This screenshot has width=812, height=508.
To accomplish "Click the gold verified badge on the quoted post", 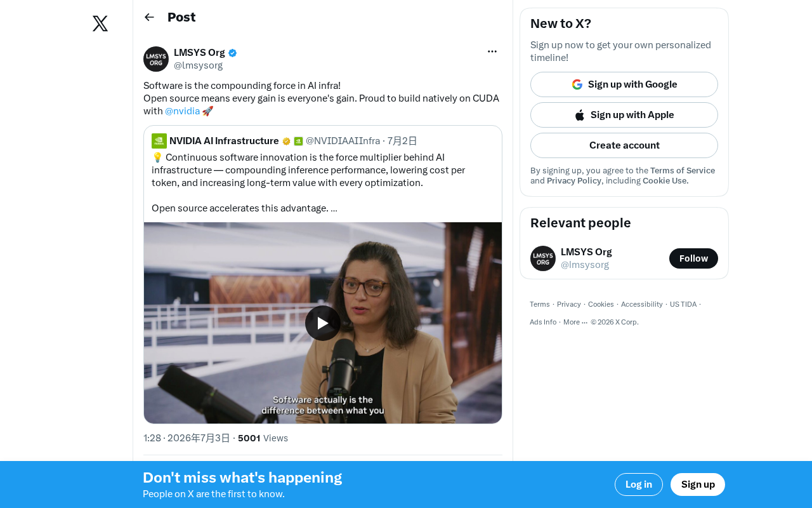I will pyautogui.click(x=286, y=141).
